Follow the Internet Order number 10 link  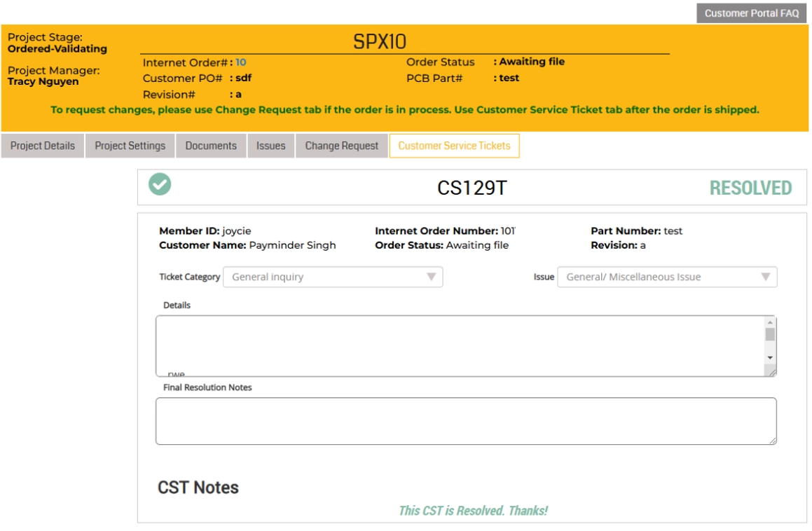[241, 62]
